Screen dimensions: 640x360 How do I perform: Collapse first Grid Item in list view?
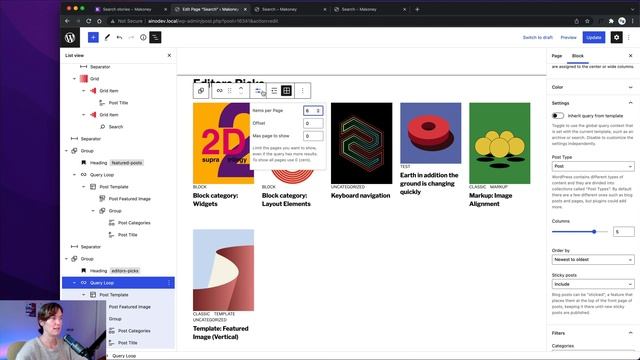pyautogui.click(x=84, y=91)
